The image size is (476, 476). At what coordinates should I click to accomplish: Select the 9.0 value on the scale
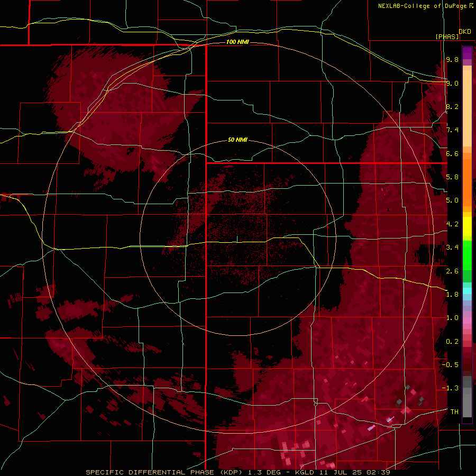(x=452, y=83)
